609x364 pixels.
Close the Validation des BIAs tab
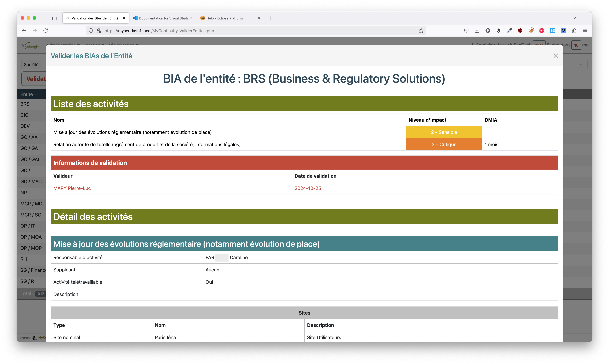[124, 18]
